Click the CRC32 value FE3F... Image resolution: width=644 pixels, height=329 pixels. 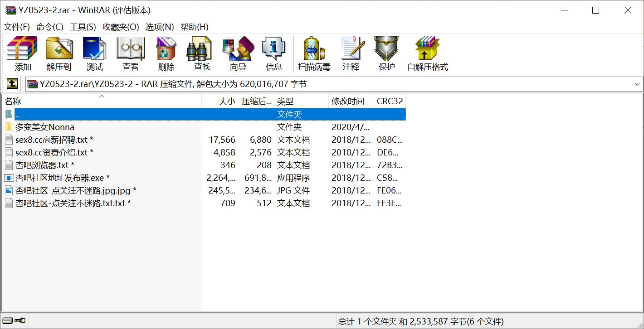(389, 203)
